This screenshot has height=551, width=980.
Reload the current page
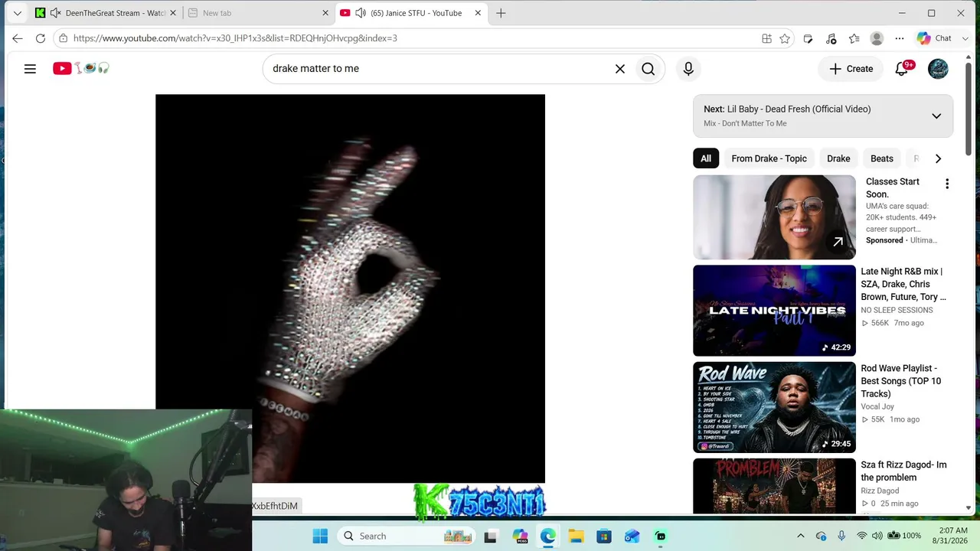coord(41,38)
